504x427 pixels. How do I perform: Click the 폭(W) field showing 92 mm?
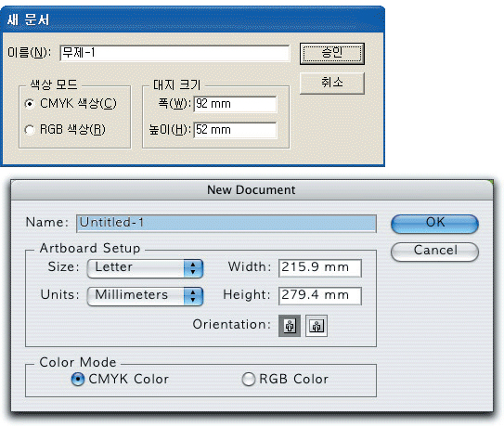[235, 104]
